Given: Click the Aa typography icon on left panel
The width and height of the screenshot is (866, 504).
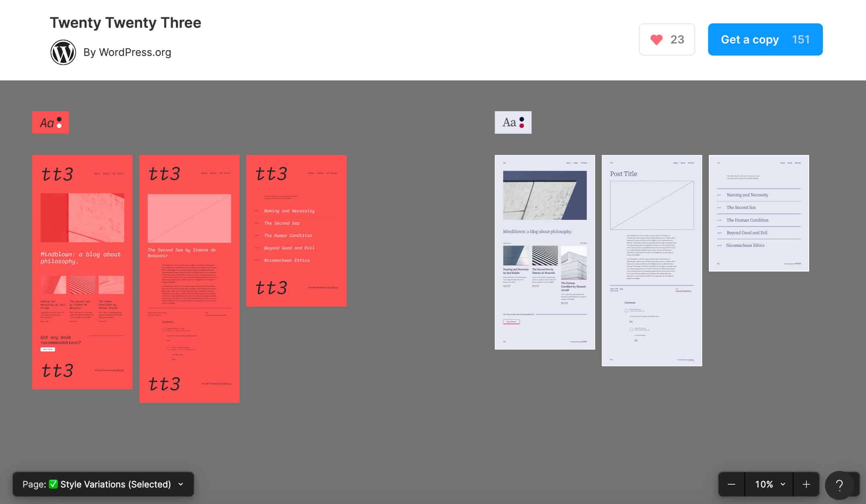Looking at the screenshot, I should pyautogui.click(x=50, y=122).
